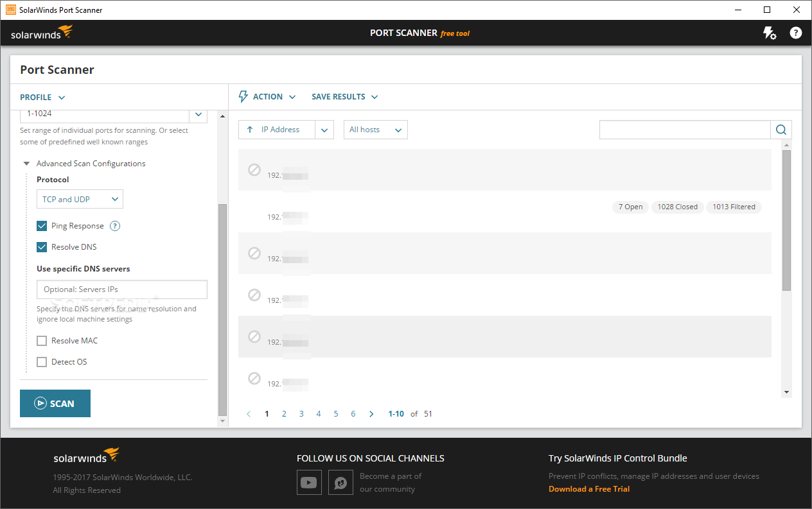Click the 1028 Closed ports badge
Viewport: 812px width, 509px height.
point(677,207)
